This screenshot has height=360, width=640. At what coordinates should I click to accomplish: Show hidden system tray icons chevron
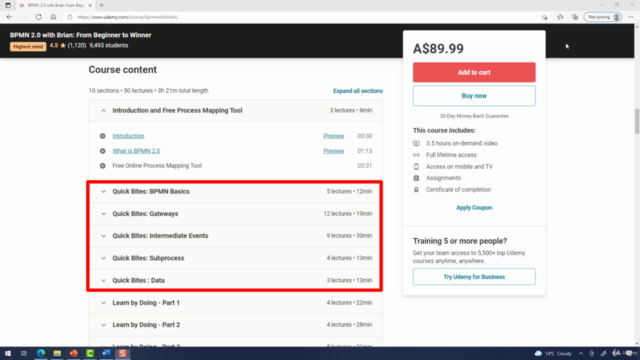581,353
